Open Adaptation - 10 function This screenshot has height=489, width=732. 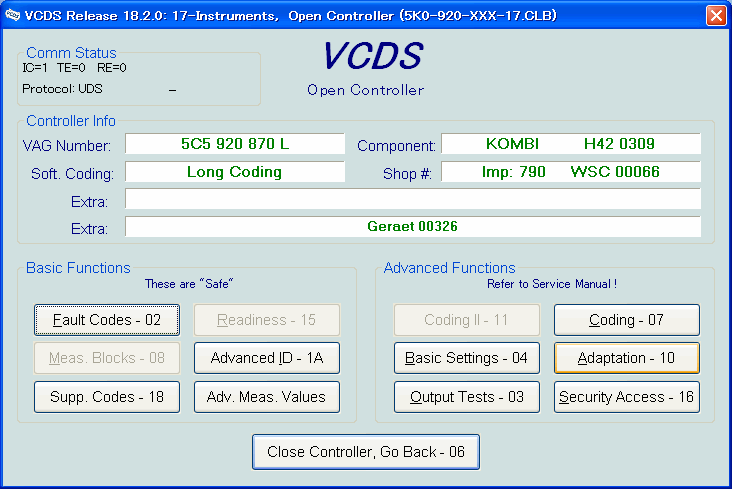coord(626,358)
